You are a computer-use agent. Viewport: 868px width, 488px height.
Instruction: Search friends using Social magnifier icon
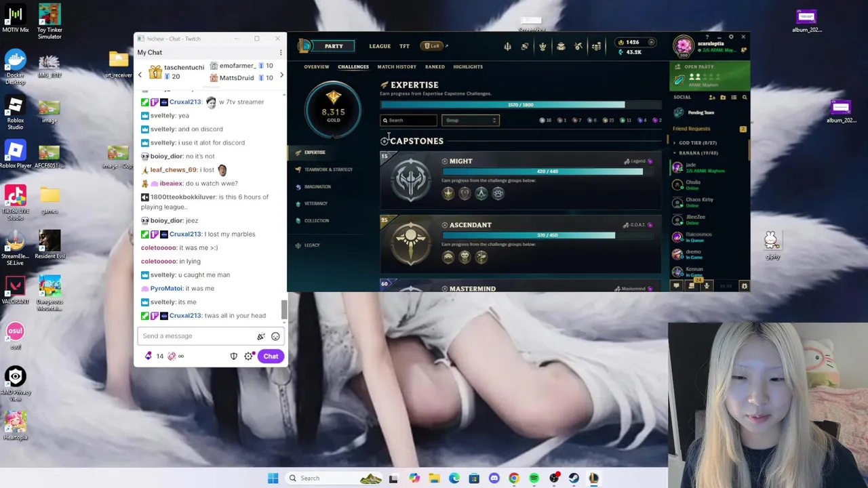point(744,98)
